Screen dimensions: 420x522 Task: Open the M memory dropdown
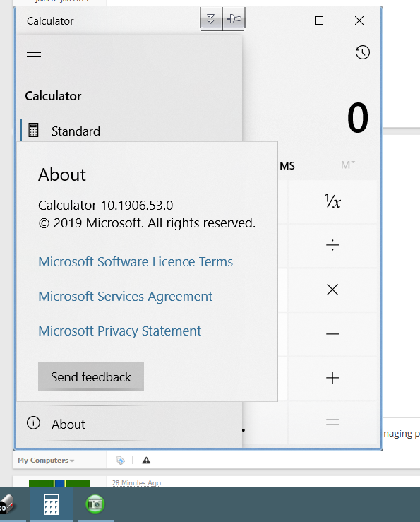348,165
